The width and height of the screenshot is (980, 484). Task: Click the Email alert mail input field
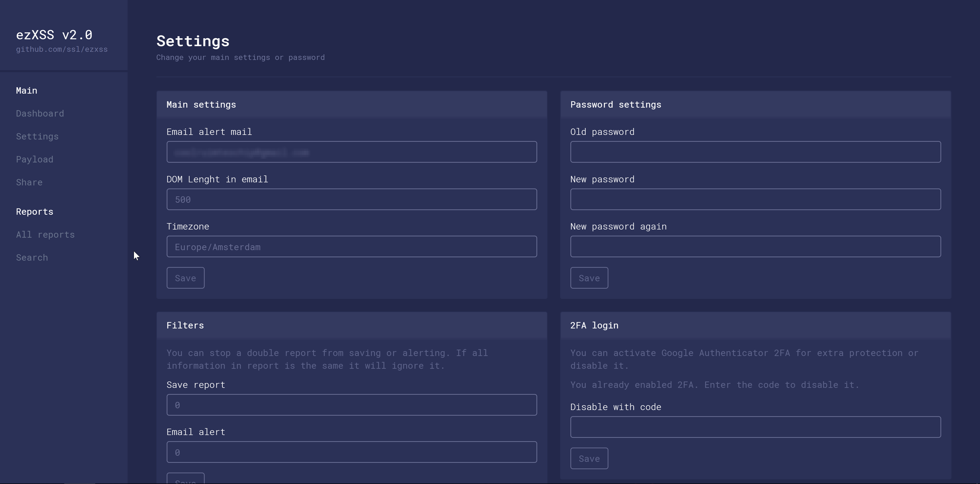point(351,152)
